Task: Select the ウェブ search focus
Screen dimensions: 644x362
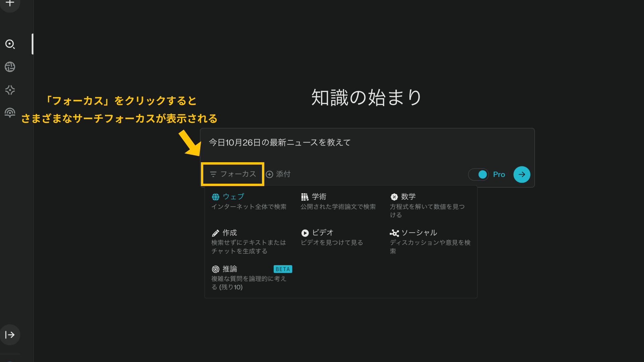Action: click(234, 196)
